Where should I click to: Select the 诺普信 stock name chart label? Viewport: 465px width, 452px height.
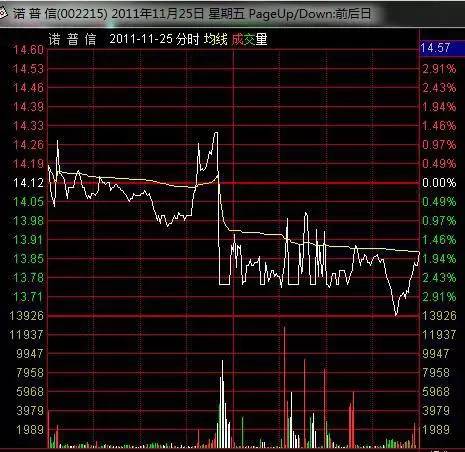click(72, 39)
